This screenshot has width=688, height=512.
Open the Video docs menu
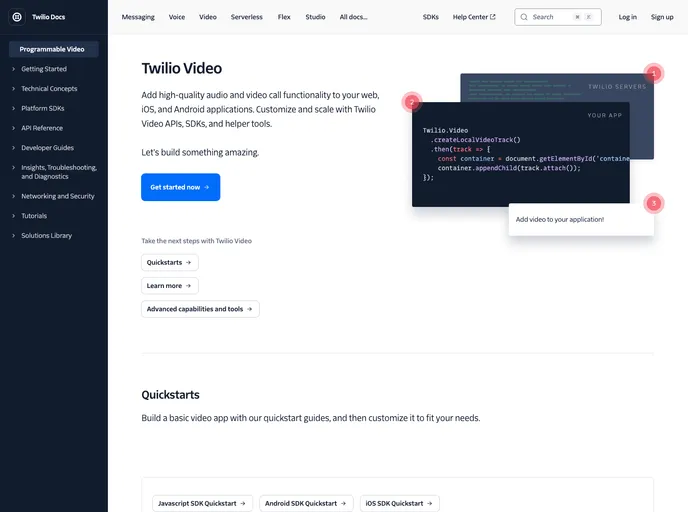[208, 17]
